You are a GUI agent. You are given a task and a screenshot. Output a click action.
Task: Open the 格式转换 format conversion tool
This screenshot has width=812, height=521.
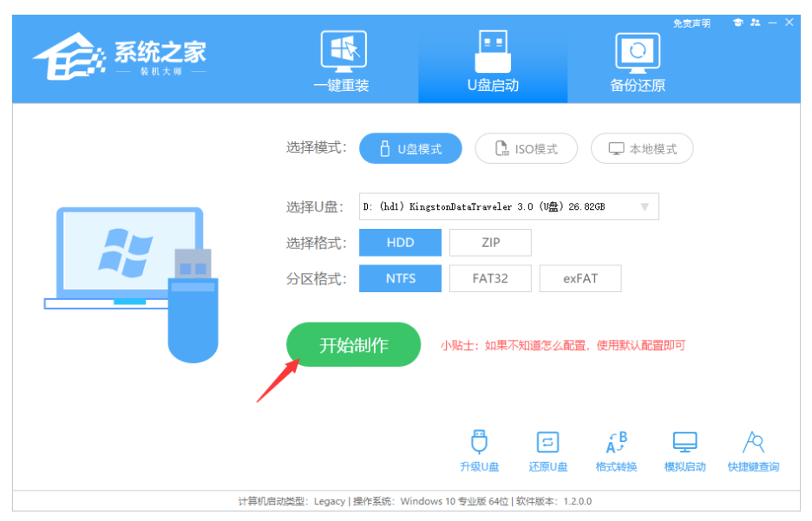coord(616,450)
